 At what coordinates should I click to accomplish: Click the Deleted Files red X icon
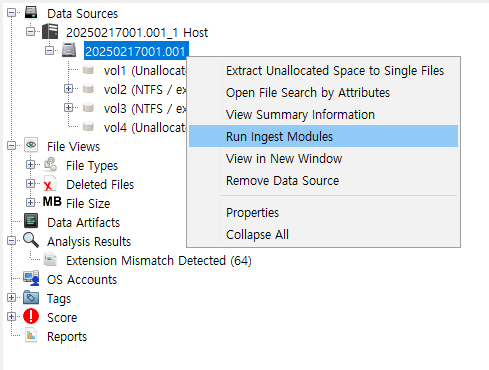[50, 184]
